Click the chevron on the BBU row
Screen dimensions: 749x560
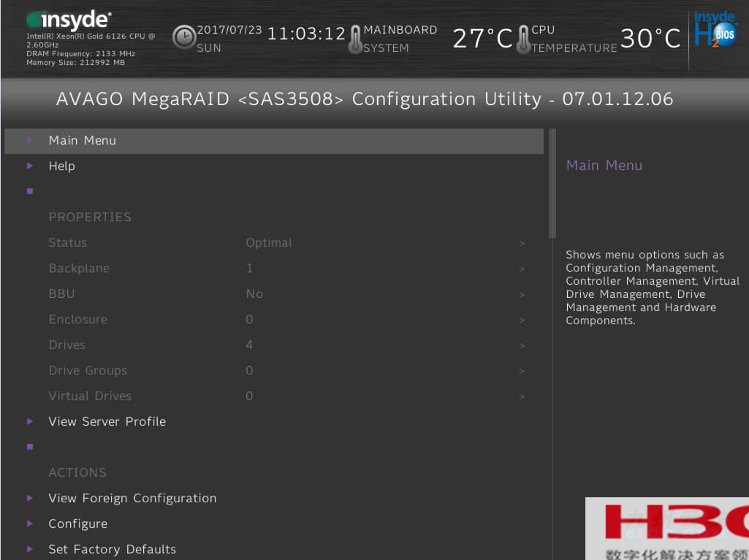point(522,294)
